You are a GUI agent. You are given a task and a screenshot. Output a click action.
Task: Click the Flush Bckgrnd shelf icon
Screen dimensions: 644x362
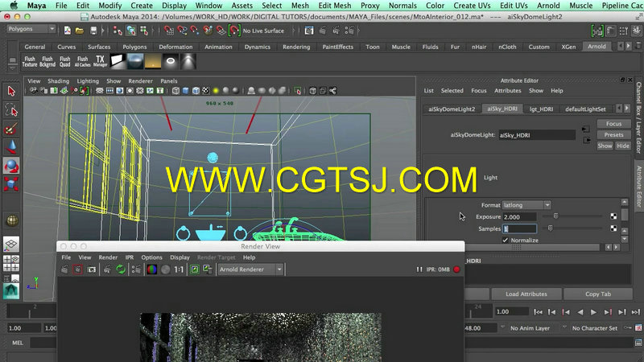[x=47, y=62]
